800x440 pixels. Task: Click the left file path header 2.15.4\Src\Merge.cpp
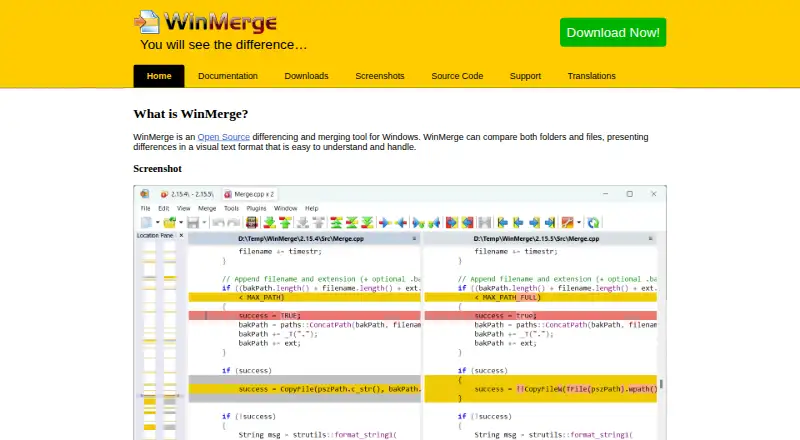(301, 238)
